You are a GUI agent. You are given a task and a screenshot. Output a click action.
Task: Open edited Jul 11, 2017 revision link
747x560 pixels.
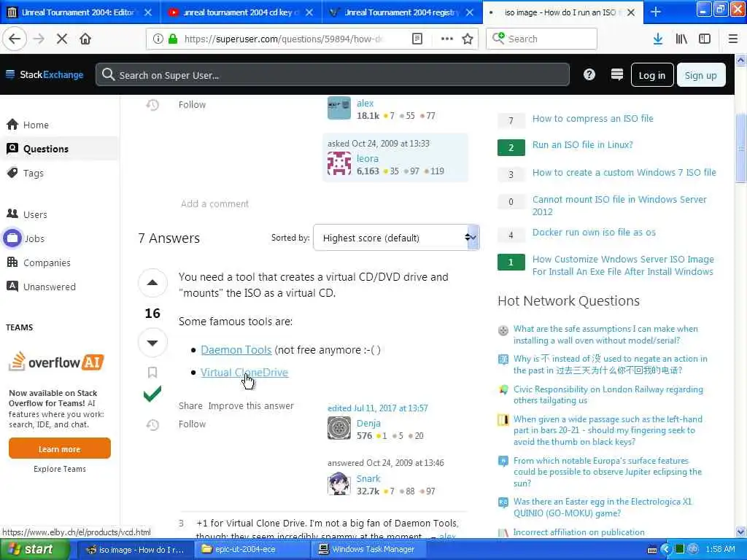point(377,408)
